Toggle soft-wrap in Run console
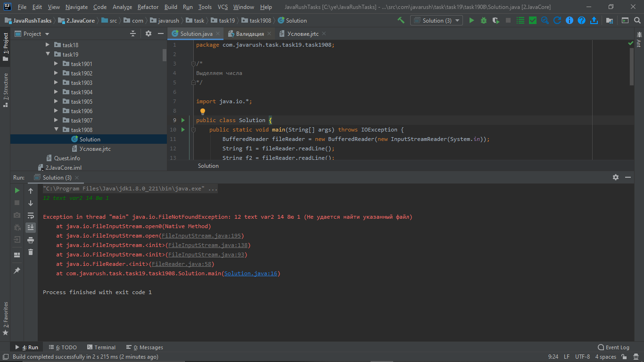The image size is (644, 362). (31, 215)
